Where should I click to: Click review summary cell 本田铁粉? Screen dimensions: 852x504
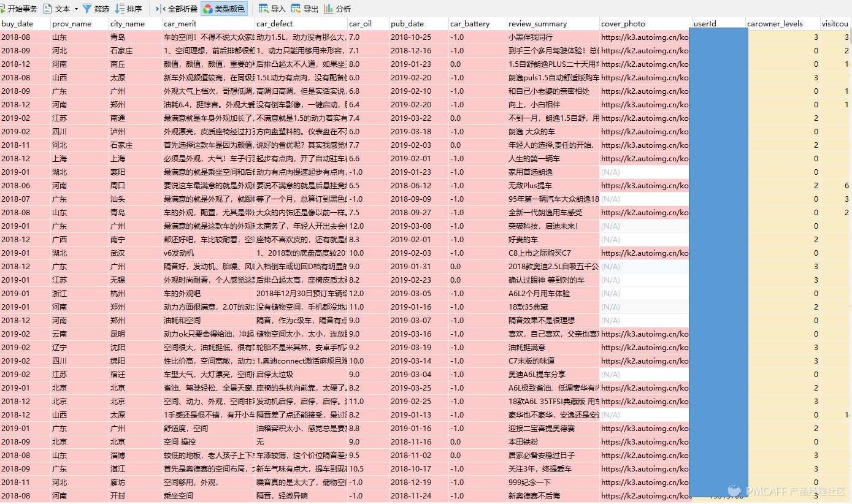point(553,442)
